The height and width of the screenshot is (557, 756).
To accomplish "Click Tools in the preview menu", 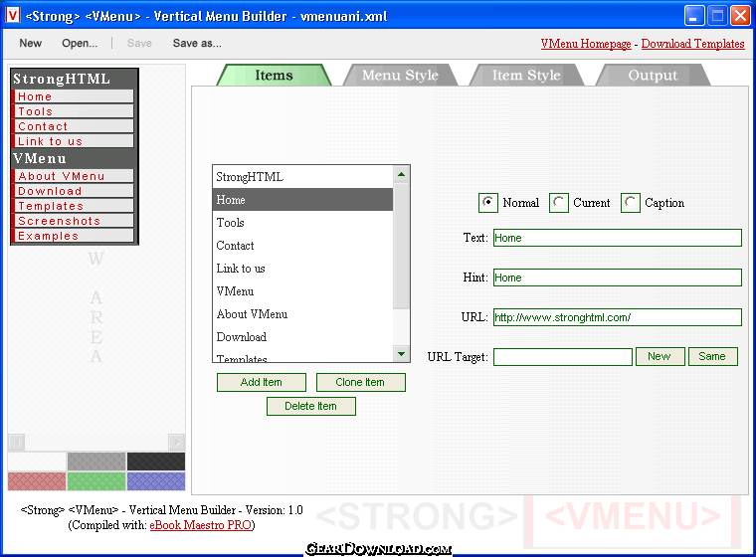I will 73,111.
